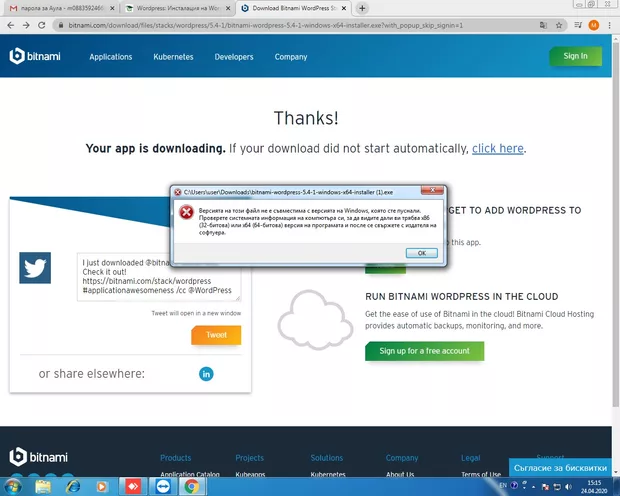Open TeamViewer from the taskbar
Viewport: 620px width, 496px height.
(x=163, y=487)
